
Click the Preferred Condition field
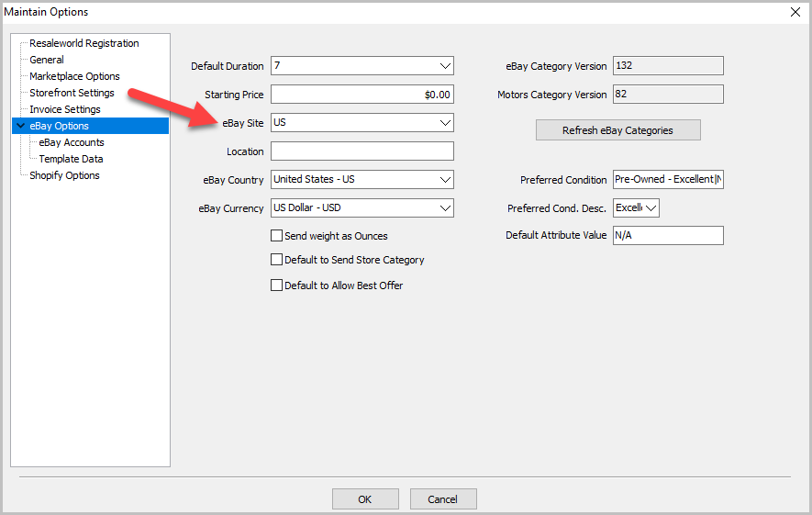tap(668, 179)
